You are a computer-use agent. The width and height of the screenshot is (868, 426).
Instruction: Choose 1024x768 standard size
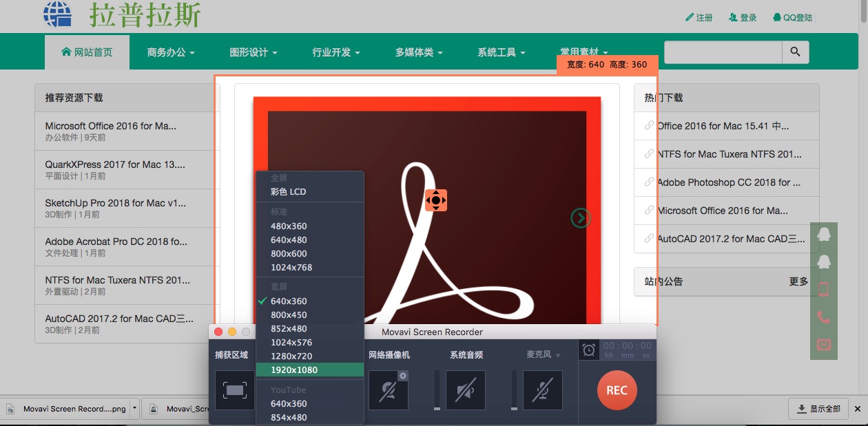click(310, 267)
